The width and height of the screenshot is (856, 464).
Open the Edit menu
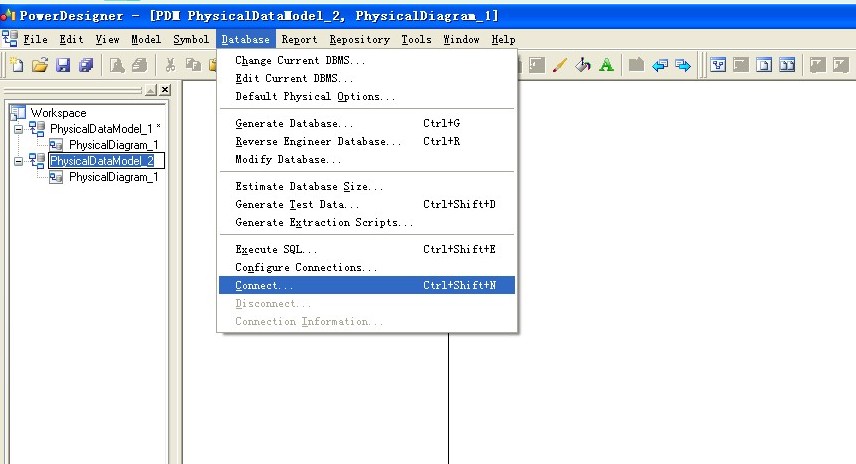pos(72,39)
